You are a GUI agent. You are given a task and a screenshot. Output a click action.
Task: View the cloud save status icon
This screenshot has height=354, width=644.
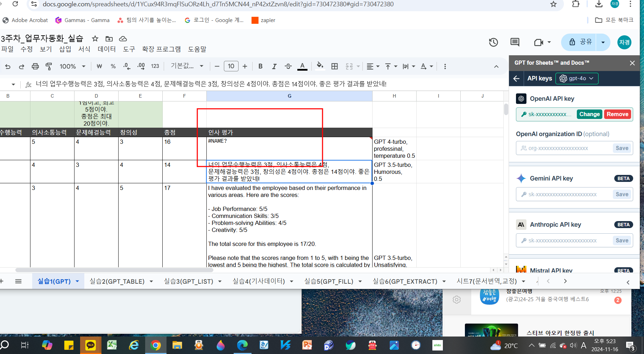123,39
